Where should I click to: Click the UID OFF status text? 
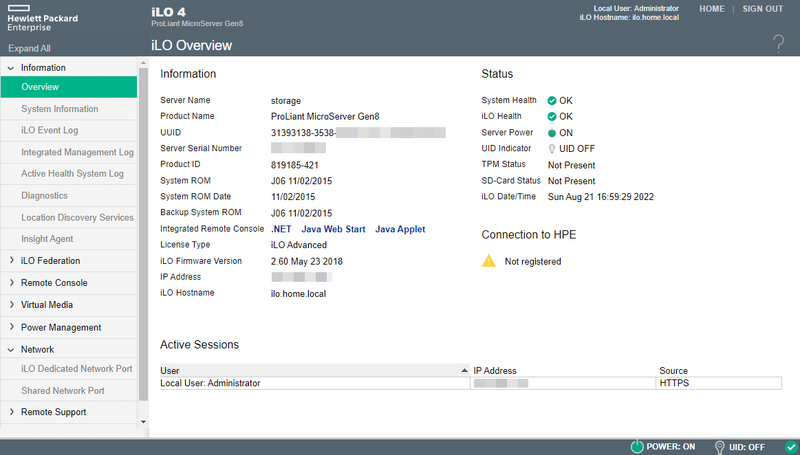(577, 148)
